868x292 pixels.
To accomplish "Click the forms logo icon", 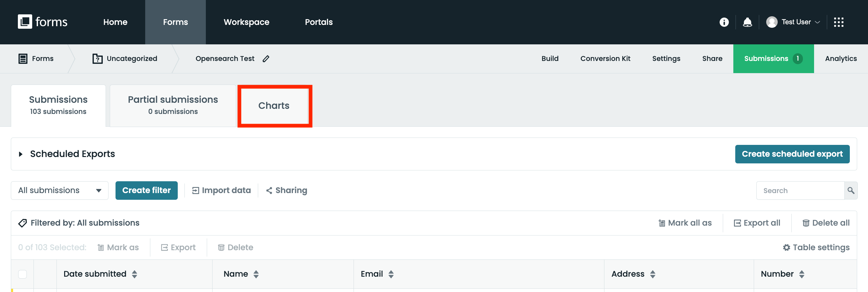I will [x=25, y=22].
